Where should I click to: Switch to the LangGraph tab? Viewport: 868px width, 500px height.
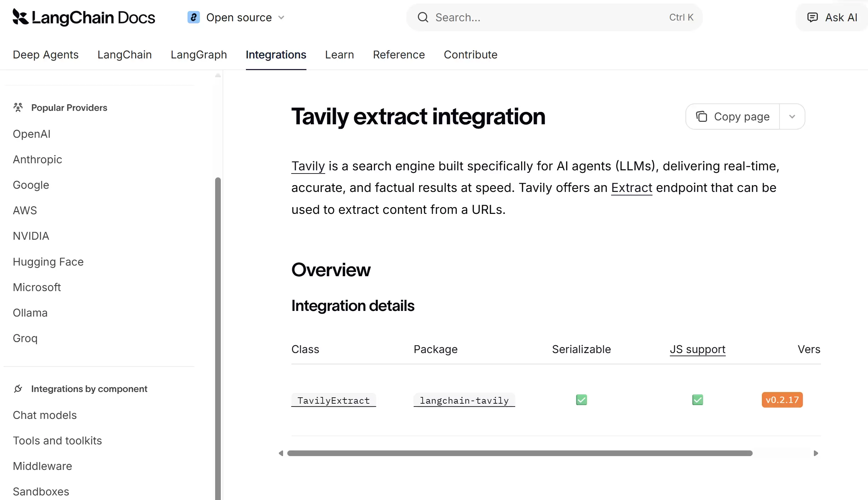pos(199,55)
